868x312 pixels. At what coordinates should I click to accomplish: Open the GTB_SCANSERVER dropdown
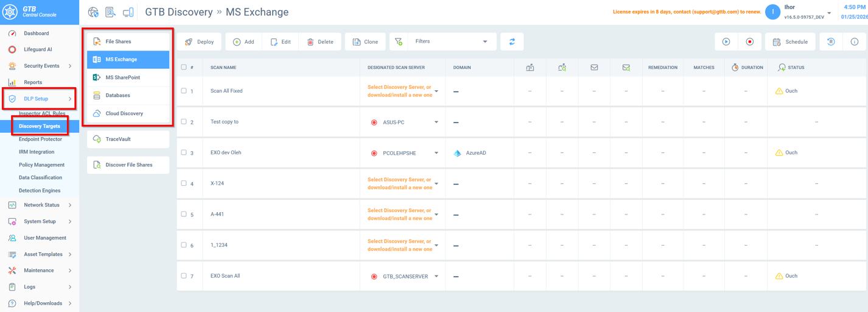436,277
